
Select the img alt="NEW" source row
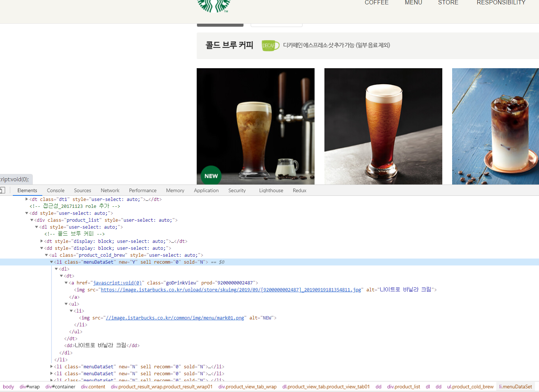click(178, 318)
